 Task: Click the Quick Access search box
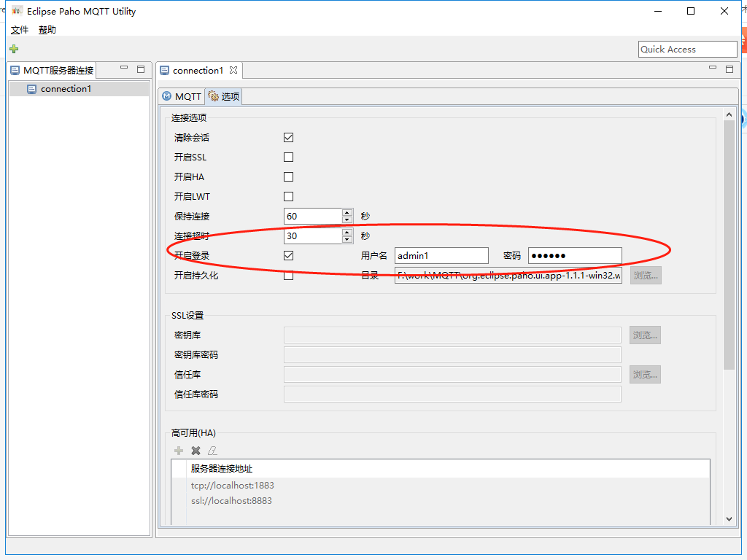[x=687, y=49]
